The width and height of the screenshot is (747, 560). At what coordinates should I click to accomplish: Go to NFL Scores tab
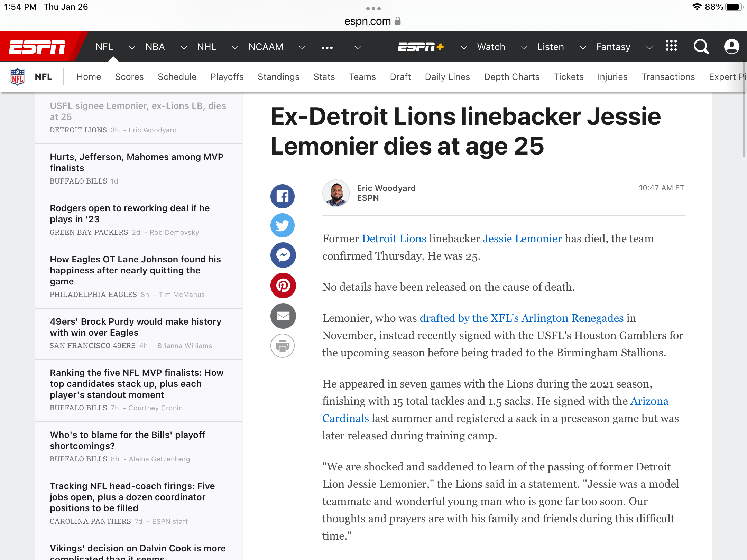pos(129,77)
